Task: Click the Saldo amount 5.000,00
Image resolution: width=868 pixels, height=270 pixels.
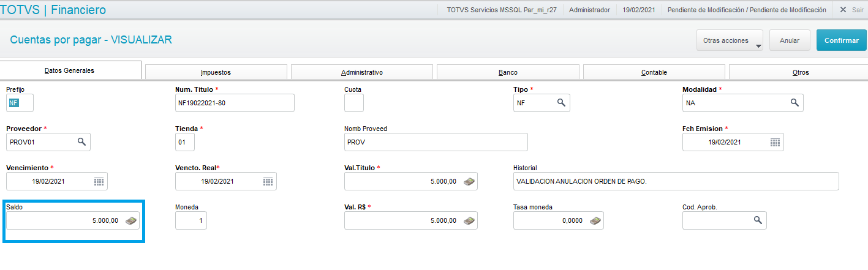Action: tap(105, 221)
